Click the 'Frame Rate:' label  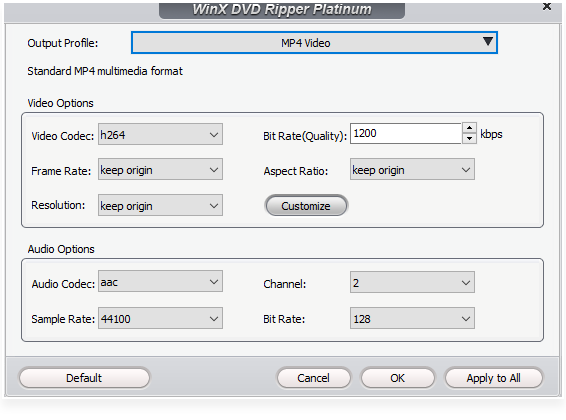pos(61,171)
